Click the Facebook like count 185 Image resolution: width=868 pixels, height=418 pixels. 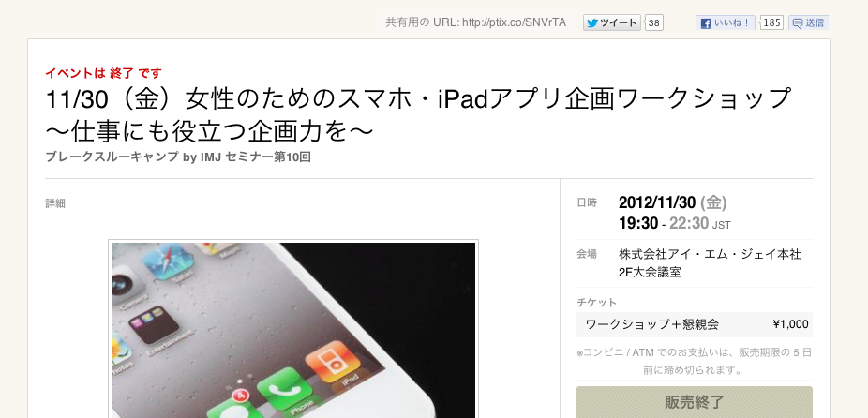771,22
